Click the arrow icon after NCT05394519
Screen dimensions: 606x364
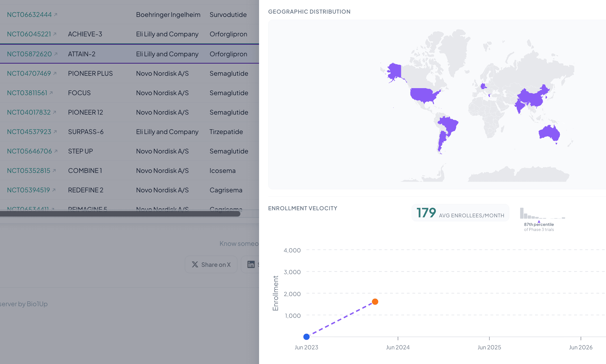coord(54,190)
